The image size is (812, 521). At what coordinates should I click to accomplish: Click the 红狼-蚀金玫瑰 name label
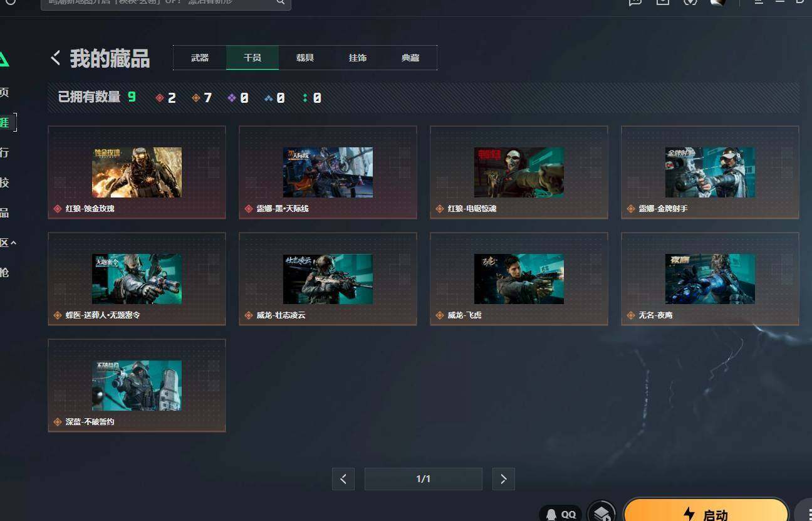coord(90,209)
